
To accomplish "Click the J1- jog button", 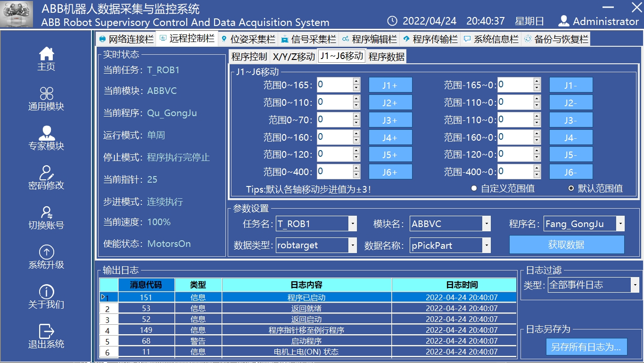I will tap(571, 85).
